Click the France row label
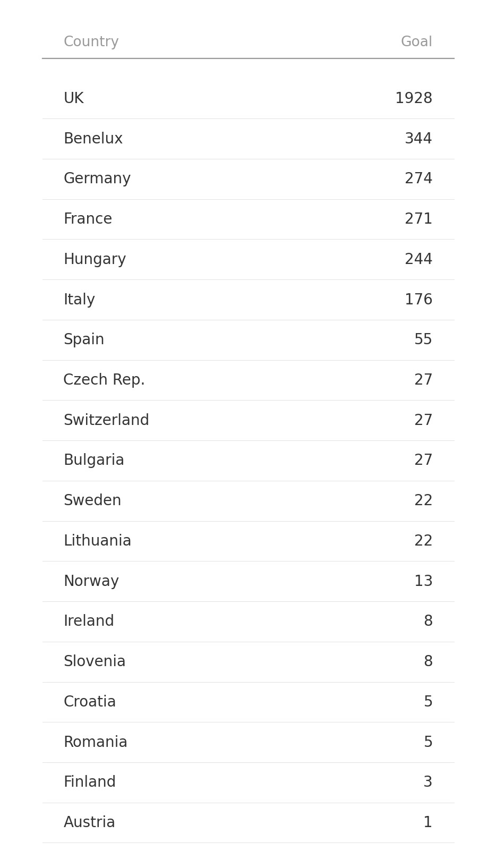496x868 pixels. pyautogui.click(x=88, y=219)
